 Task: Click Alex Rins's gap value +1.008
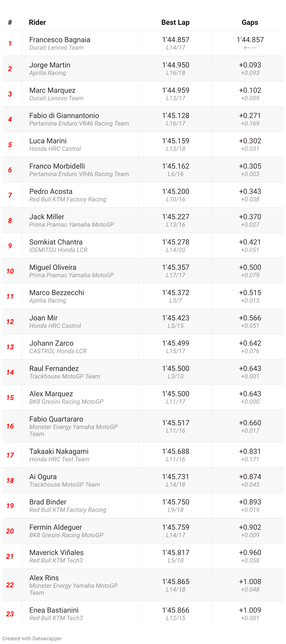click(250, 581)
